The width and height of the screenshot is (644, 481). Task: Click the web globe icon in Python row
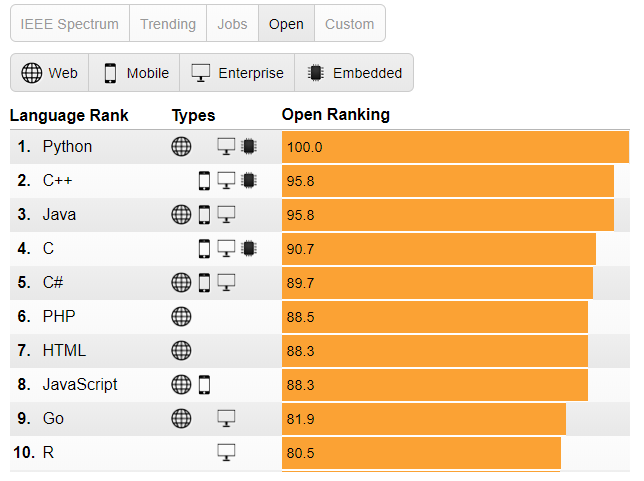[181, 147]
